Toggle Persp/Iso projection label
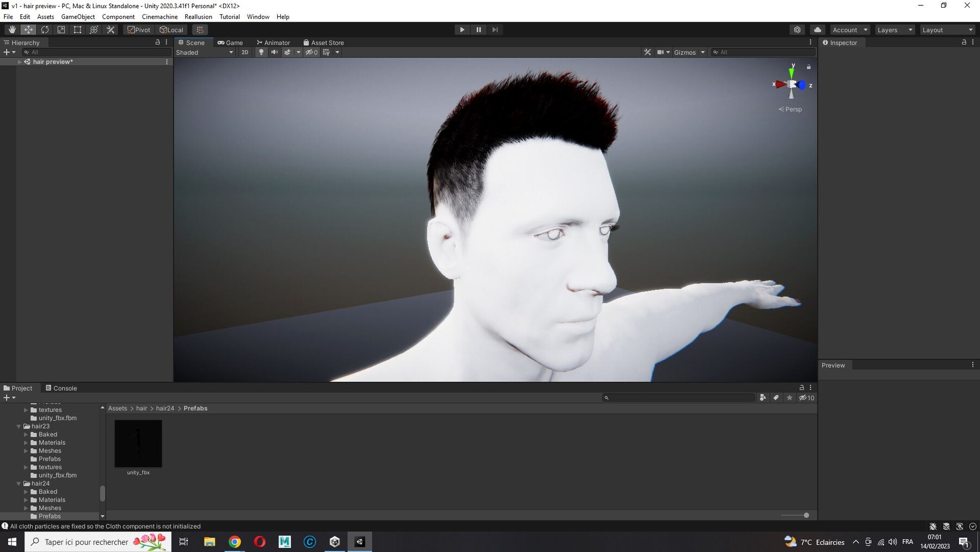Viewport: 980px width, 552px height. click(790, 109)
